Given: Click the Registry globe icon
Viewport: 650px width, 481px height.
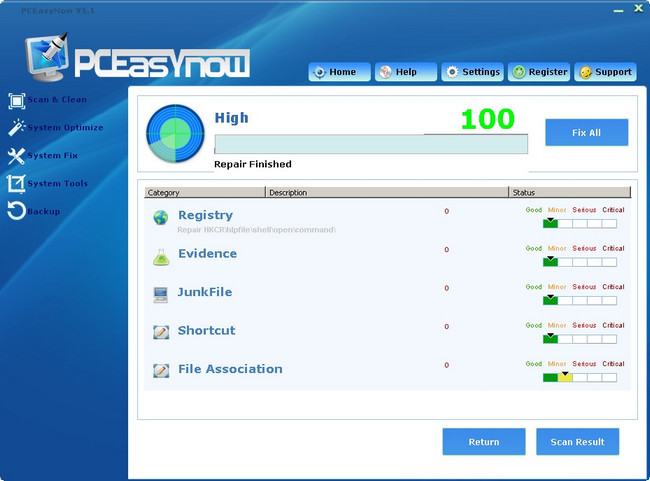Looking at the screenshot, I should 161,217.
